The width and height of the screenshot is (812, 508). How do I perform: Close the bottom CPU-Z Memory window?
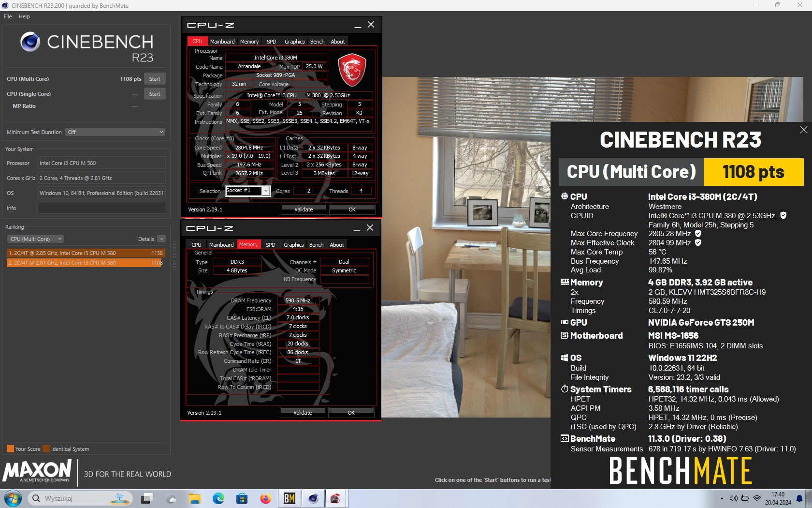(x=370, y=228)
